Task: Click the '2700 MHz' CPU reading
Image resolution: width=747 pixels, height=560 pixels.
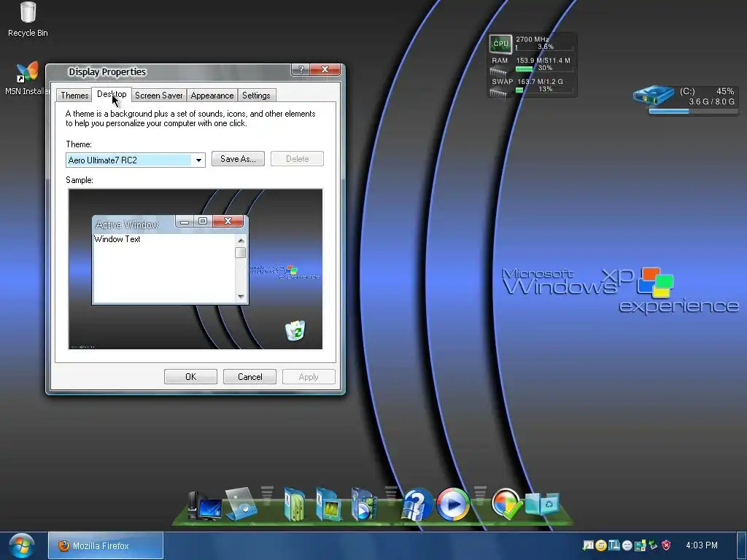Action: pyautogui.click(x=532, y=39)
